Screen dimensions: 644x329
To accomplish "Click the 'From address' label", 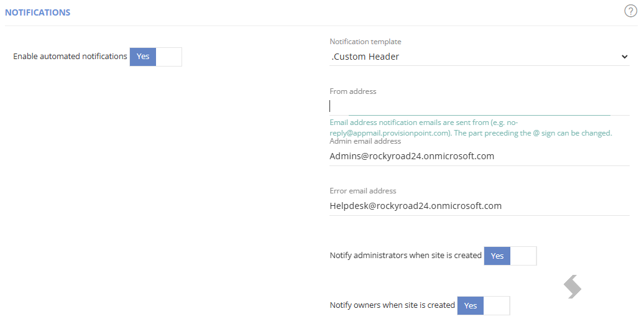I will tap(353, 91).
